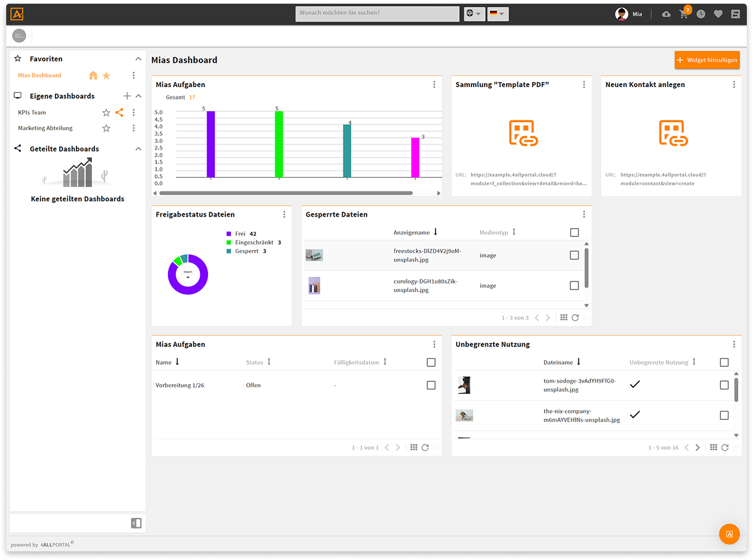Open the shopping cart with 2 items
The height and width of the screenshot is (560, 753).
tap(684, 14)
